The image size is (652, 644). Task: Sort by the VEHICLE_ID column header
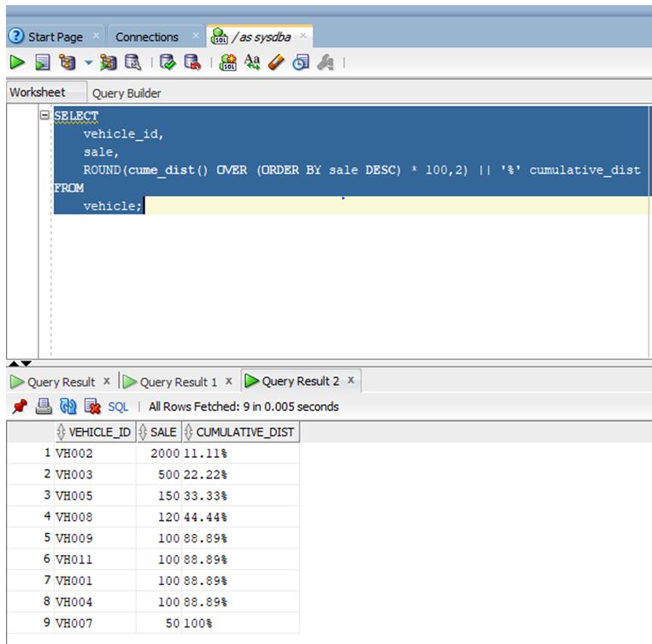tap(95, 432)
